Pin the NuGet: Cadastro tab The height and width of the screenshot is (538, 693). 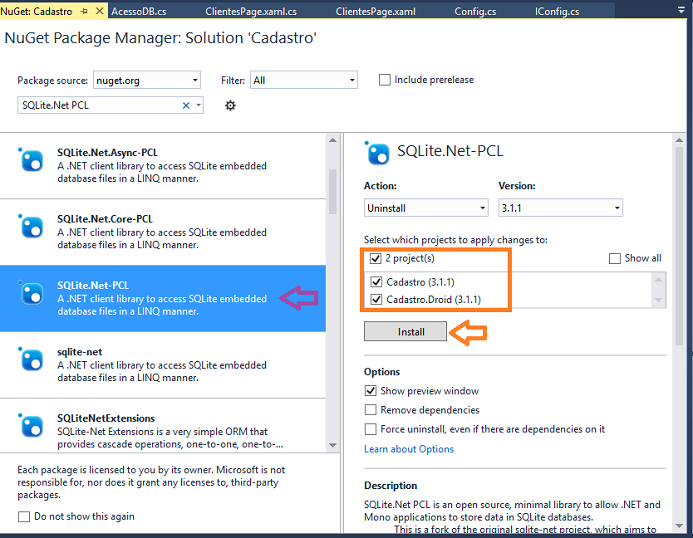84,11
